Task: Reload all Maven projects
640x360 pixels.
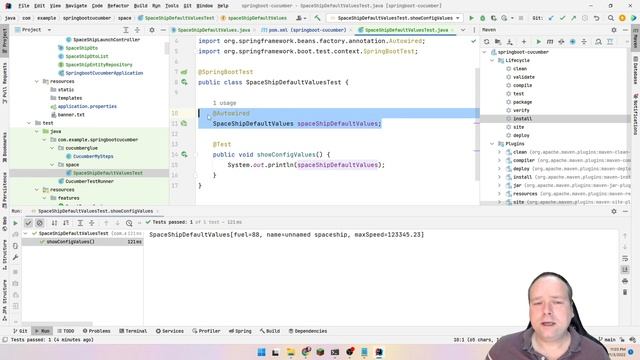Action: [487, 42]
